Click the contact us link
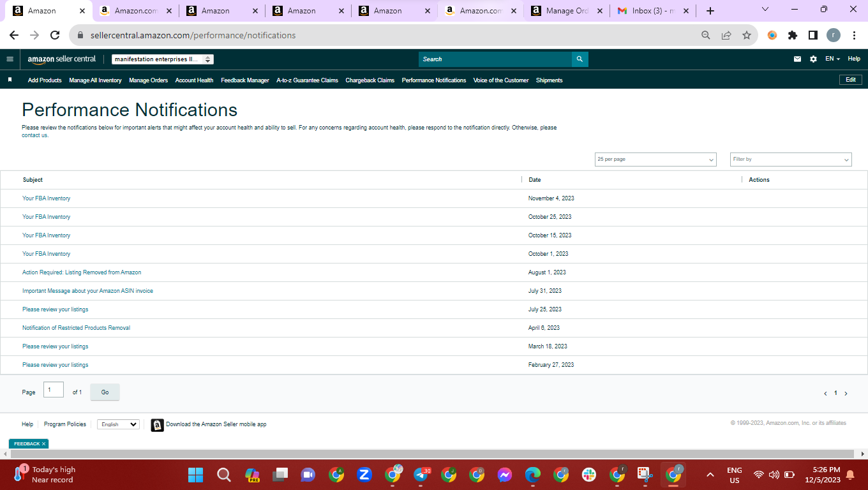868x490 pixels. (34, 135)
